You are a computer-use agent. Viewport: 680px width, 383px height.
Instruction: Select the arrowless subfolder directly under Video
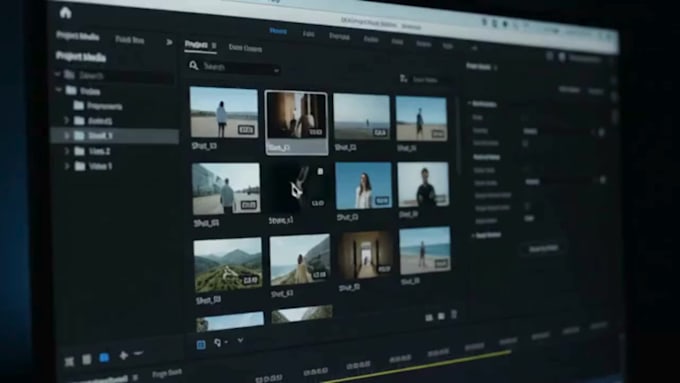click(98, 106)
